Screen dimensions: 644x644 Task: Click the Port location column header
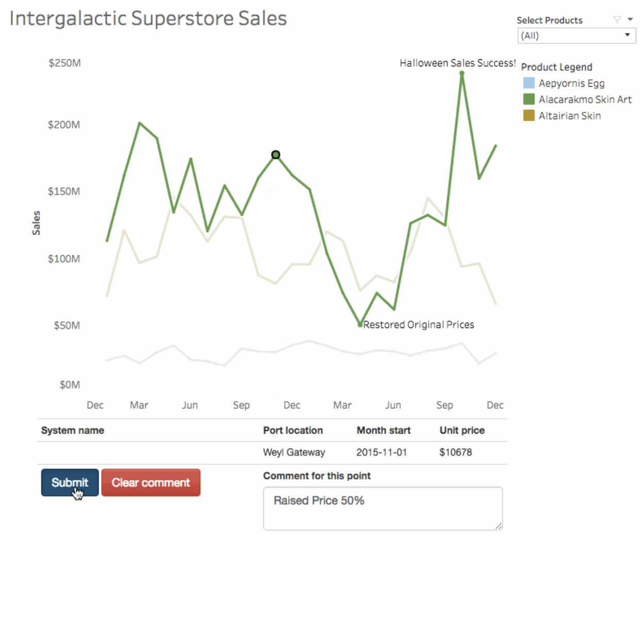pyautogui.click(x=293, y=430)
